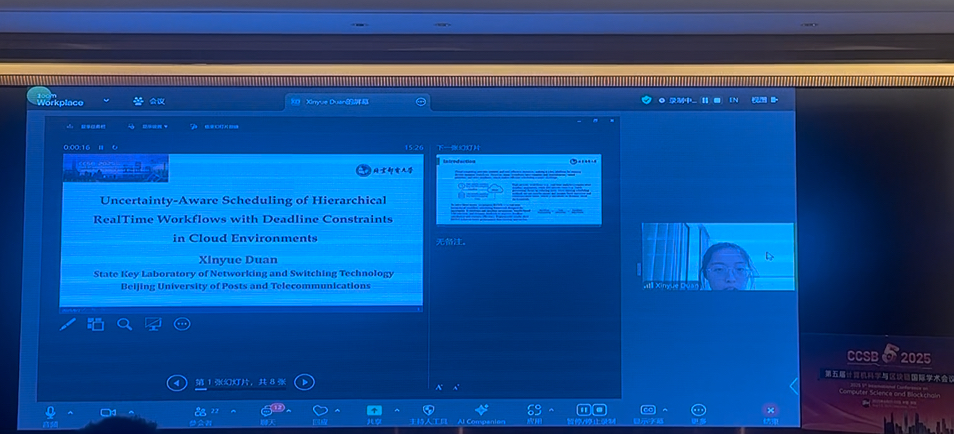Stop the recording in bottom toolbar
Image resolution: width=954 pixels, height=434 pixels.
point(599,410)
